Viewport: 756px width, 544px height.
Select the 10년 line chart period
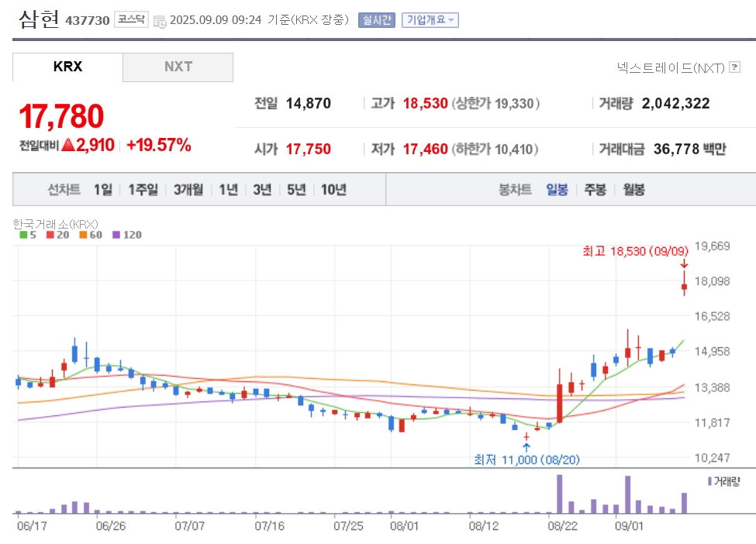tap(333, 189)
